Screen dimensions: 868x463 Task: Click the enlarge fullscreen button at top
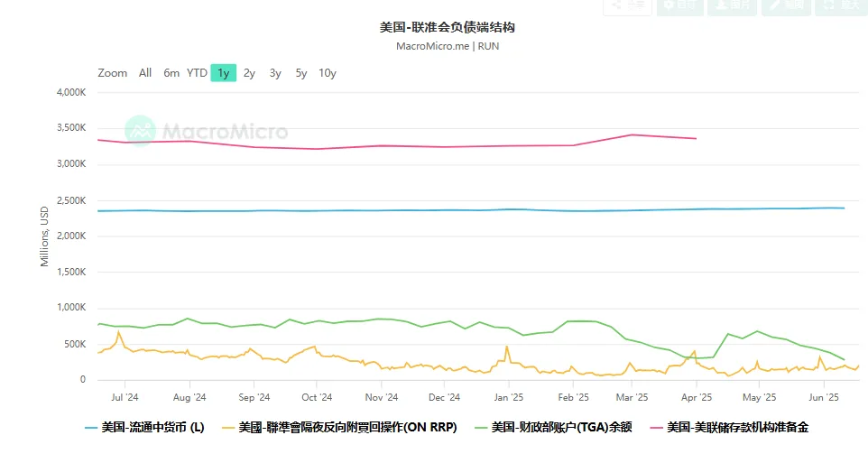[841, 5]
